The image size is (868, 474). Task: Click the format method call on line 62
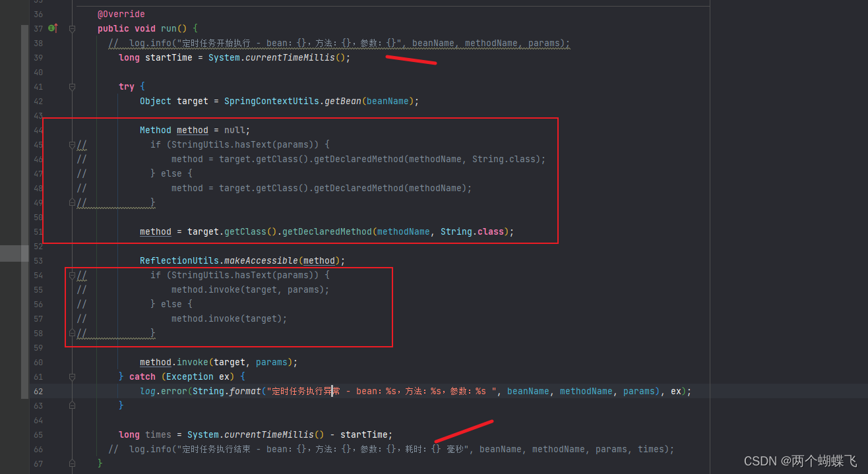pyautogui.click(x=245, y=391)
